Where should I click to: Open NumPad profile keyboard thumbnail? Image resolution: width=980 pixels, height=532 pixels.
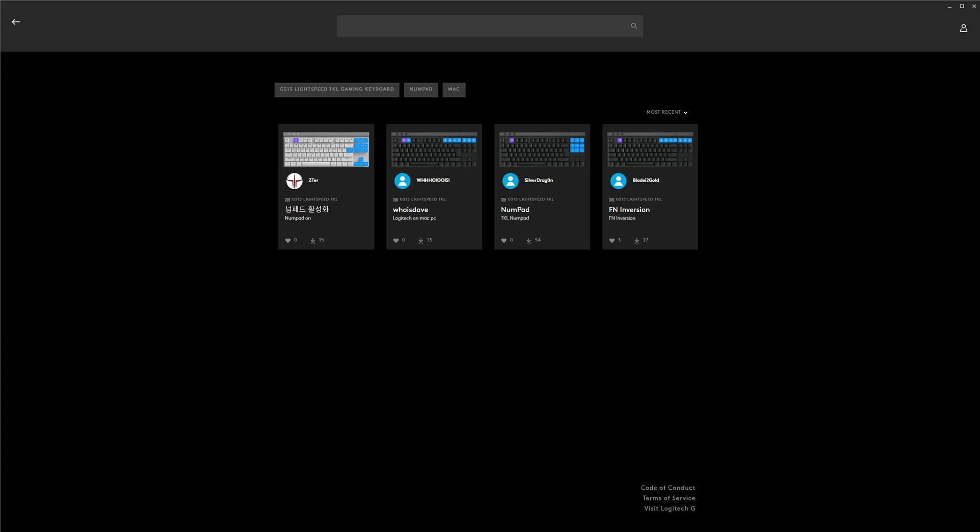(542, 149)
